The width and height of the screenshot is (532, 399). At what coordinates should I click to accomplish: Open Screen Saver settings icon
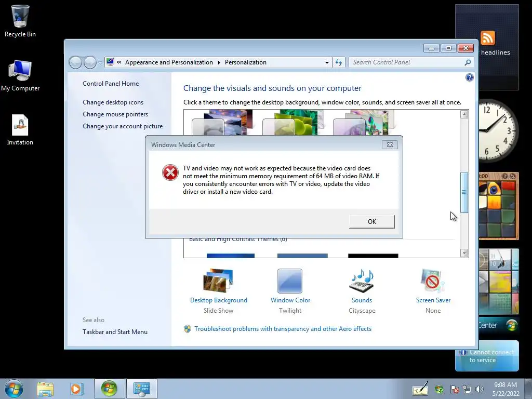point(433,281)
